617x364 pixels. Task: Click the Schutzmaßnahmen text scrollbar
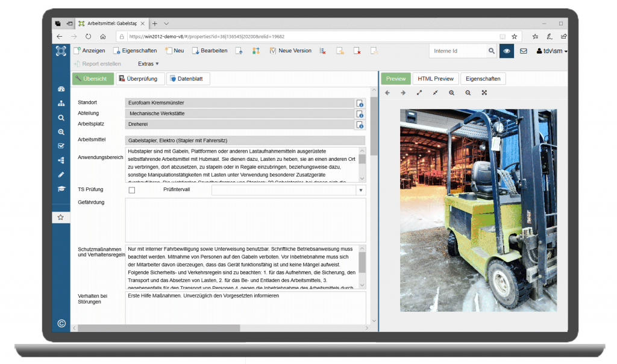coord(362,266)
